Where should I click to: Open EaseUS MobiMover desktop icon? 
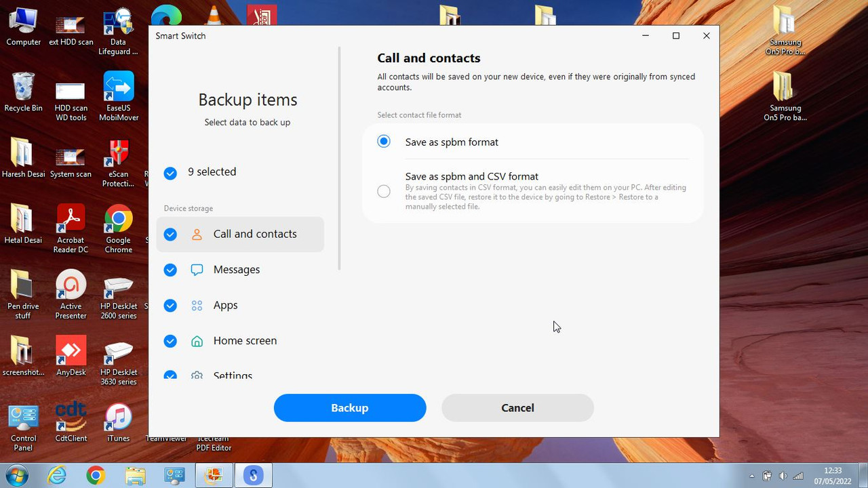(119, 97)
